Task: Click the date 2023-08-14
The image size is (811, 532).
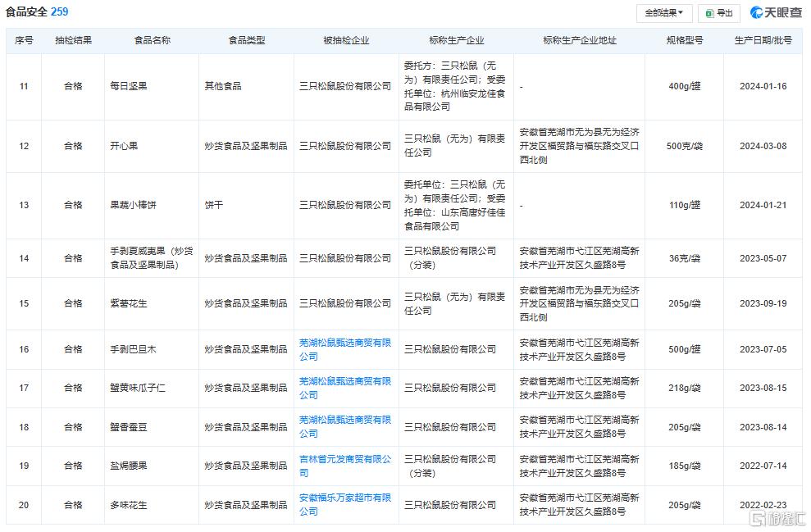Action: 763,427
